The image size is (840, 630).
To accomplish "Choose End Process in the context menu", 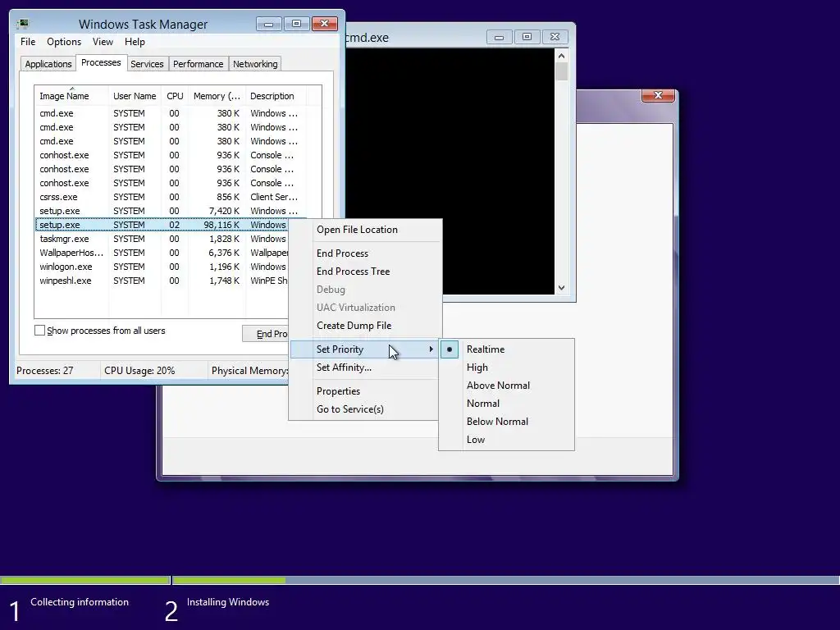I will point(342,253).
